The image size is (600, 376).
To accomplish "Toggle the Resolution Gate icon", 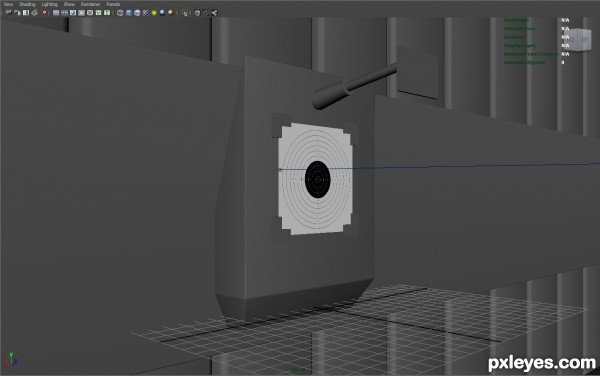I will click(73, 13).
